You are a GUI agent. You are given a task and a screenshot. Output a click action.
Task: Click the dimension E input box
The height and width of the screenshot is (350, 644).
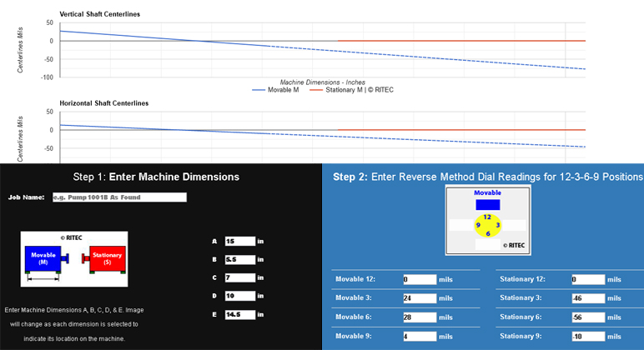(239, 314)
